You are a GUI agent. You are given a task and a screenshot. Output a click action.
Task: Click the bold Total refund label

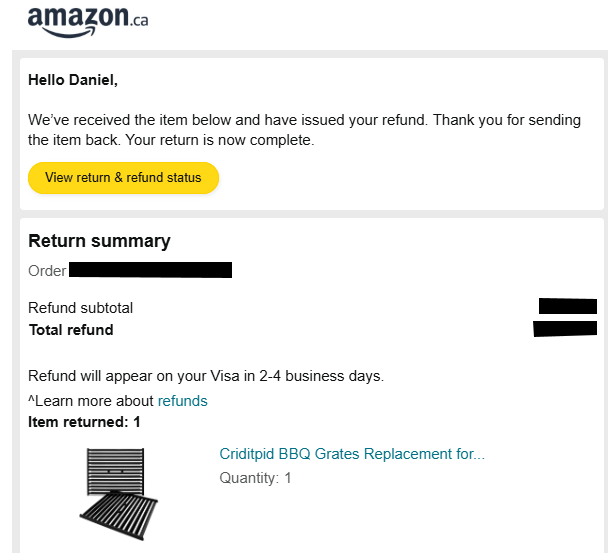(x=71, y=330)
